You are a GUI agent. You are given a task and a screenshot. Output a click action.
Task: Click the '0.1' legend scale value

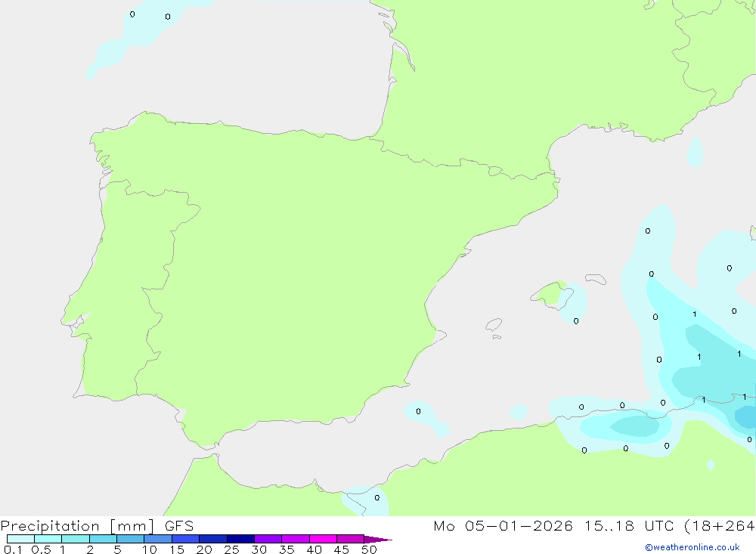(13, 549)
